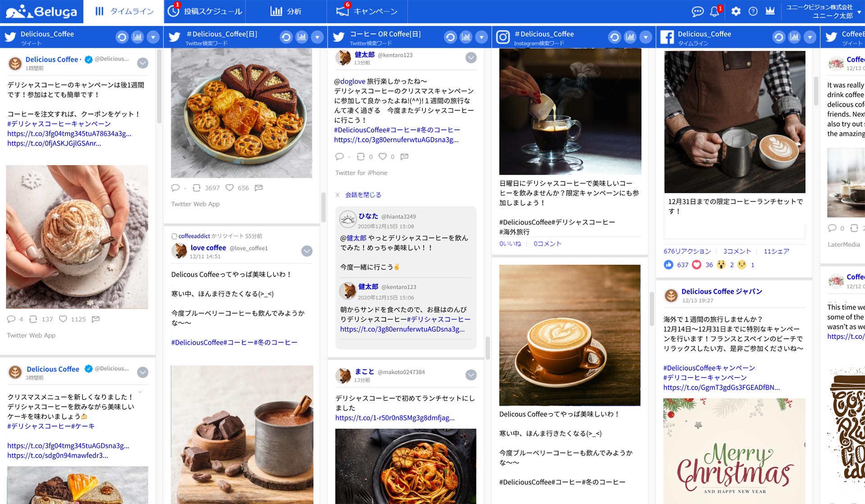Screen dimensions: 865x504
Task: Open the Merry Christmas image
Action: [x=734, y=451]
